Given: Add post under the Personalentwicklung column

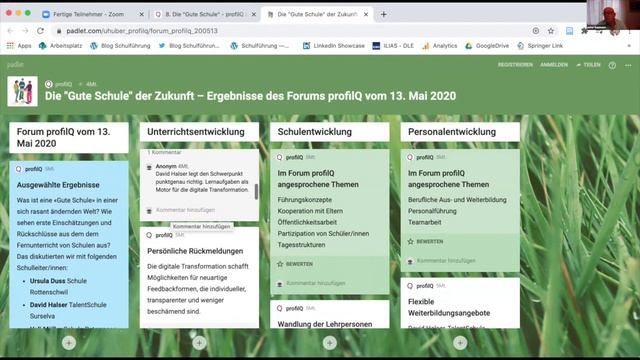Looking at the screenshot, I should (460, 343).
